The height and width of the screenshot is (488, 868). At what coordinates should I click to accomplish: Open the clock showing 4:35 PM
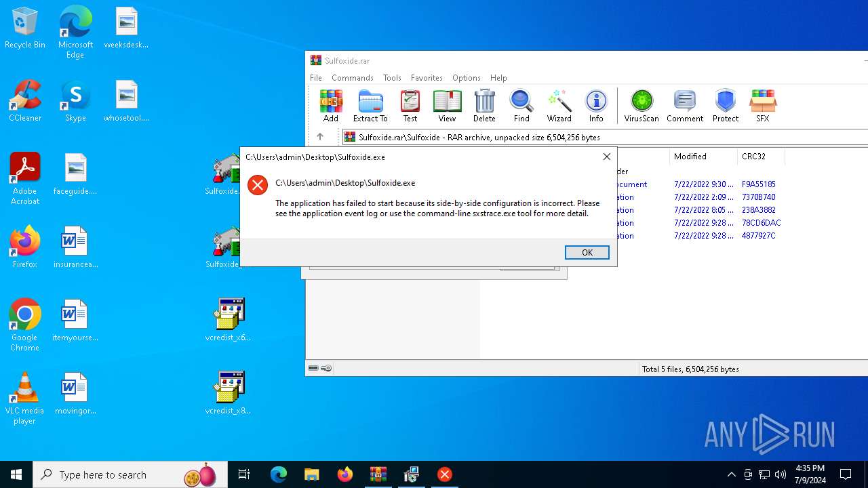pos(810,474)
